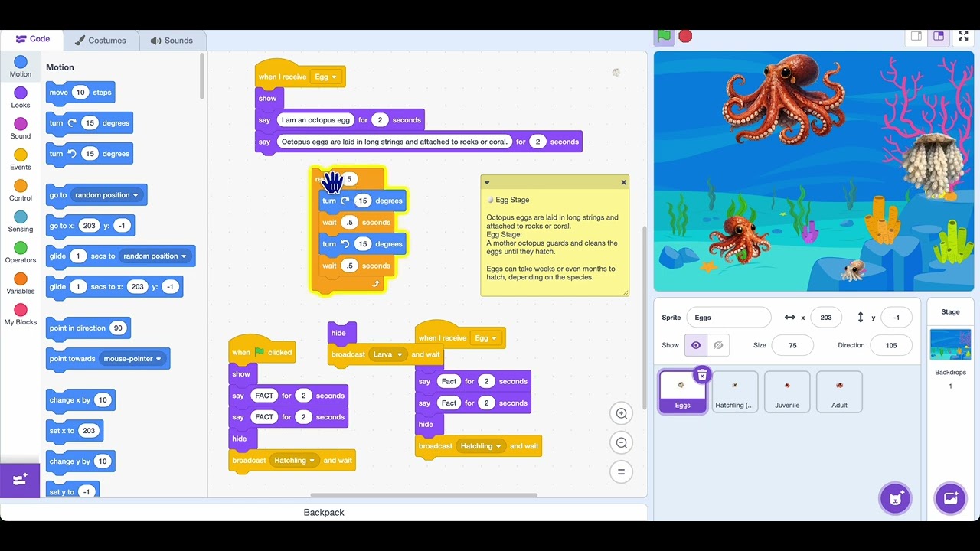Select the Sensing block category
This screenshot has width=980, height=551.
(x=21, y=222)
